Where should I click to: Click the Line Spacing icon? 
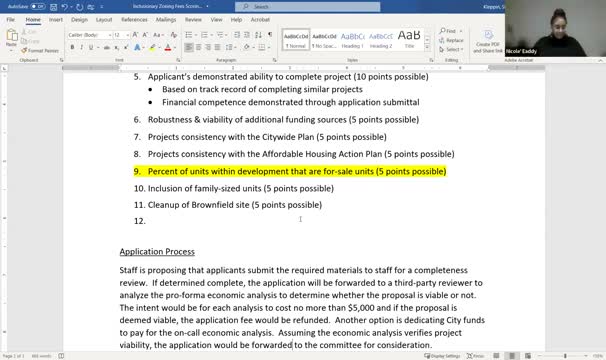(x=229, y=47)
